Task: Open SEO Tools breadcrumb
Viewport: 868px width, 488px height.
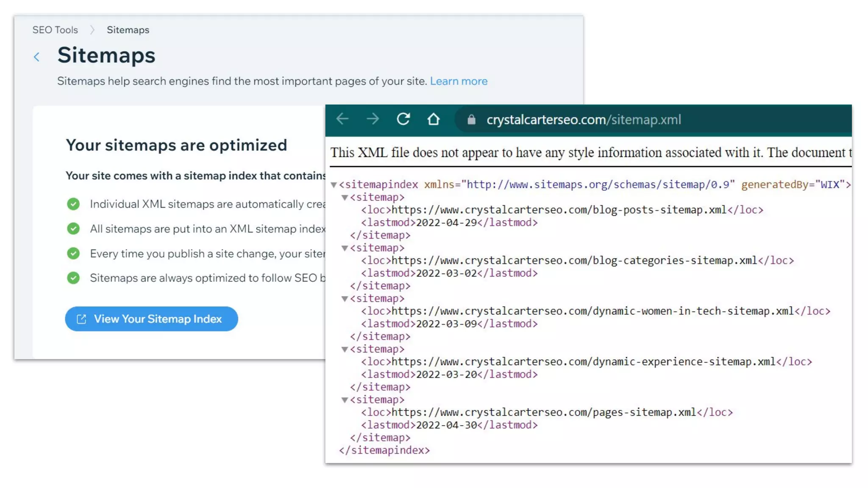Action: (x=55, y=30)
